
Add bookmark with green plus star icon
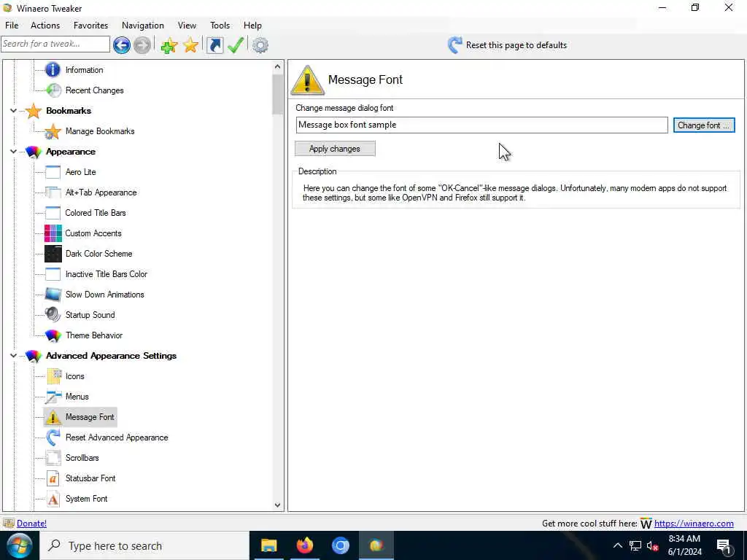169,45
